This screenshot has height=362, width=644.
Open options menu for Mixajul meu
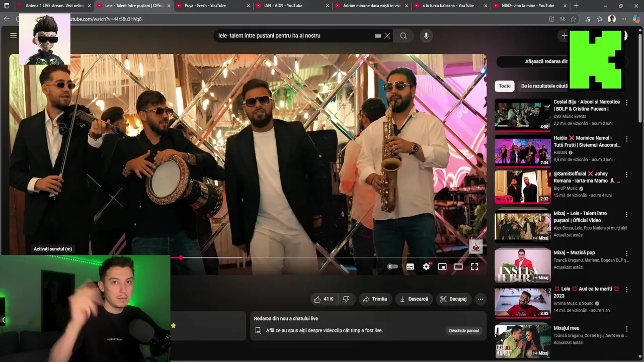click(x=627, y=329)
